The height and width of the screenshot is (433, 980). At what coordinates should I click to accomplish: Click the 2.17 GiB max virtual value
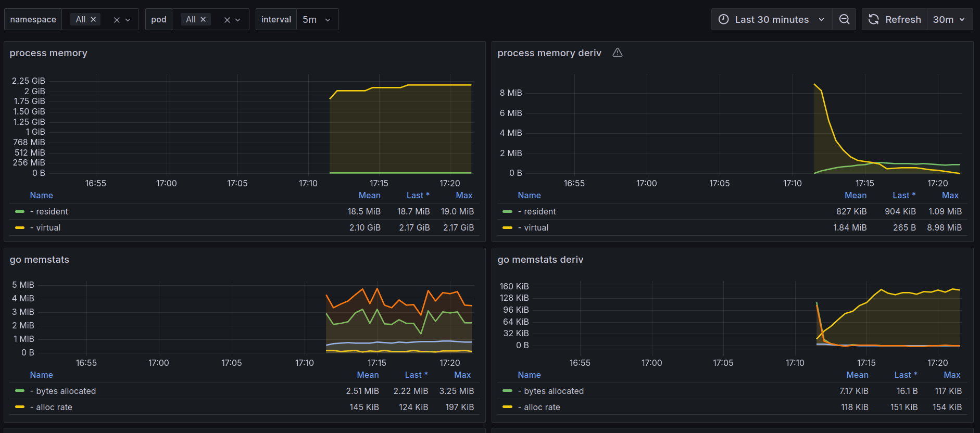click(458, 227)
